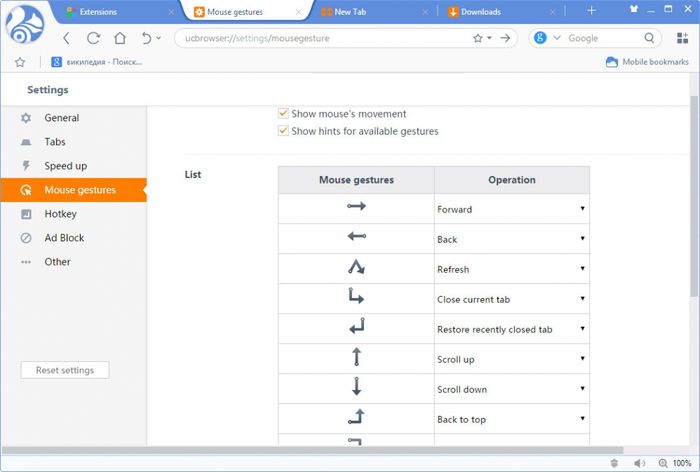Image resolution: width=700 pixels, height=472 pixels.
Task: Go back with the browser back arrow
Action: pyautogui.click(x=66, y=38)
